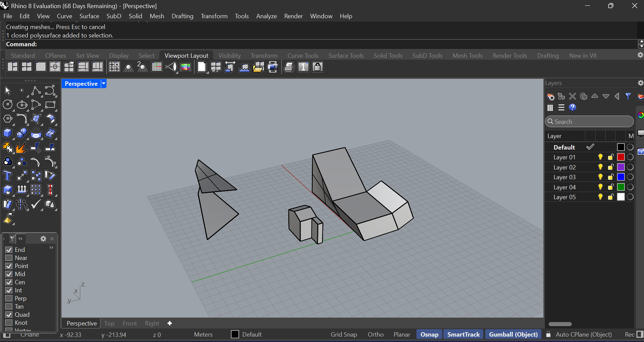Open the Surface menu
Image resolution: width=644 pixels, height=342 pixels.
point(89,16)
